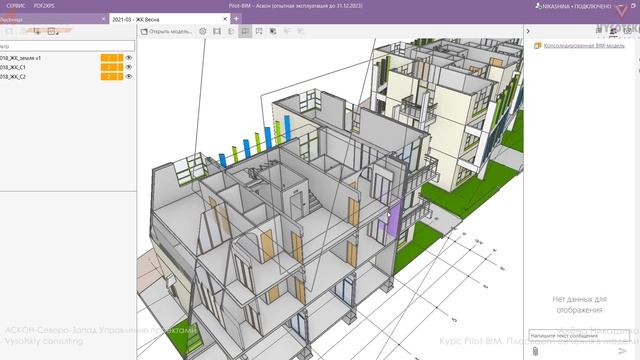Open the user account NIKASHINA status
The height and width of the screenshot is (360, 640).
pos(573,6)
